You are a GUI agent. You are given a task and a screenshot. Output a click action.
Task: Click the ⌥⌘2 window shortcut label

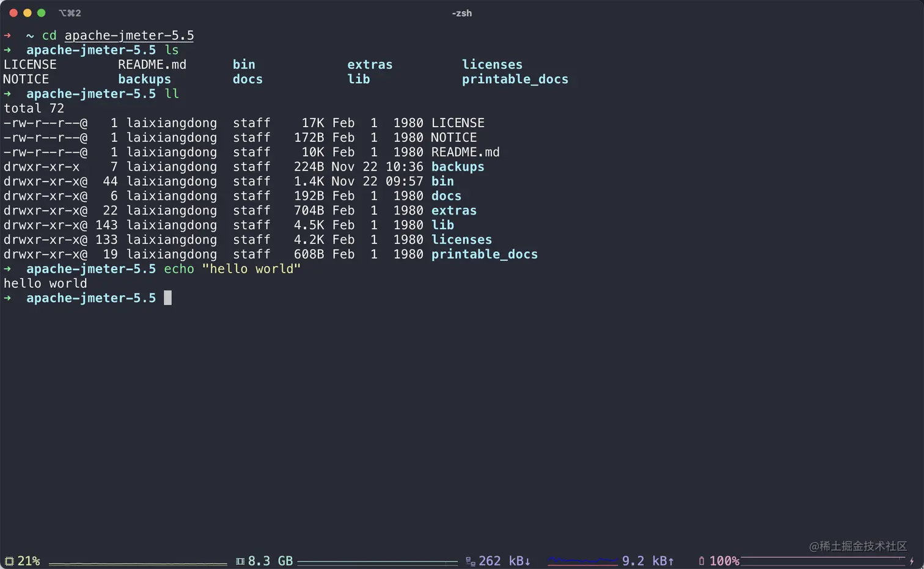(70, 13)
